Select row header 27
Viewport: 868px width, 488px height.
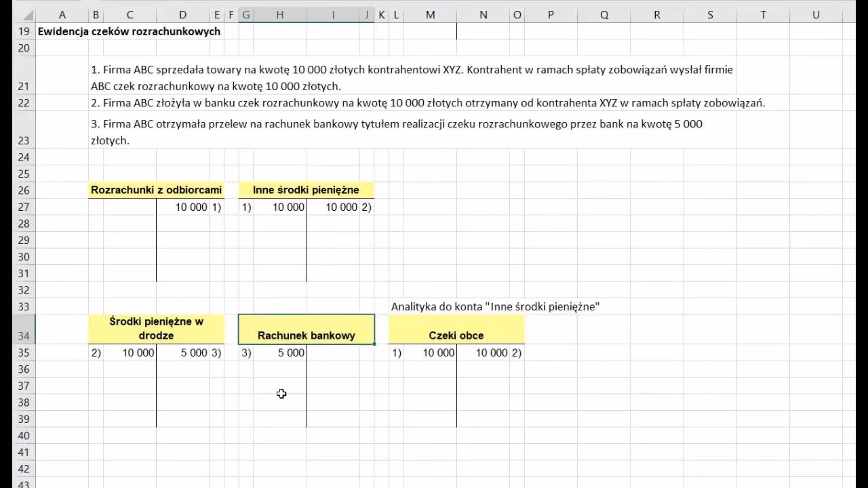[x=23, y=207]
